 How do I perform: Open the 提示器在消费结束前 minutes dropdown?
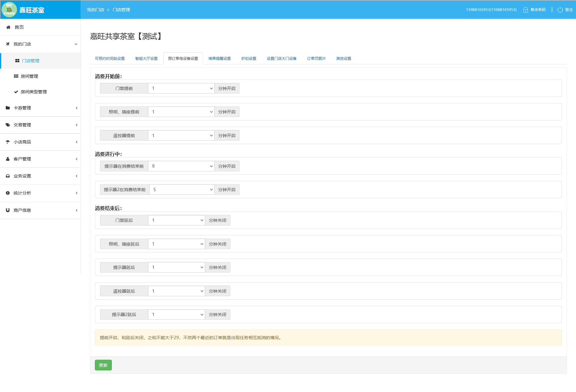[181, 166]
